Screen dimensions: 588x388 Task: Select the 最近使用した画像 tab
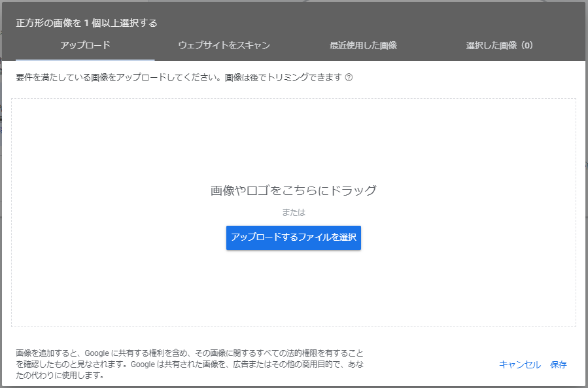click(x=363, y=46)
